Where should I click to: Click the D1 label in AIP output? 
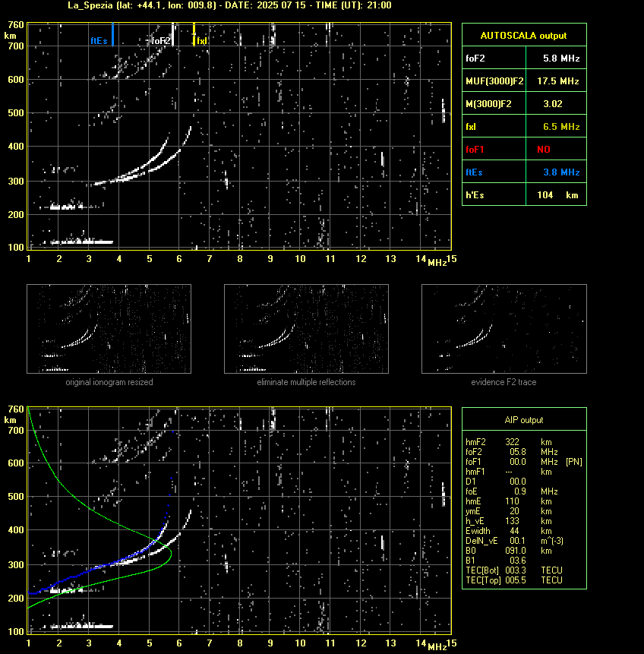click(x=471, y=482)
